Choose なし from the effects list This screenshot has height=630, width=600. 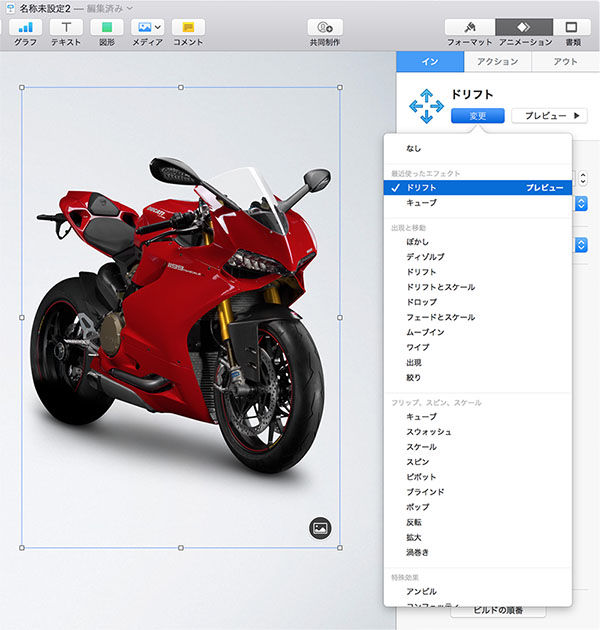478,149
